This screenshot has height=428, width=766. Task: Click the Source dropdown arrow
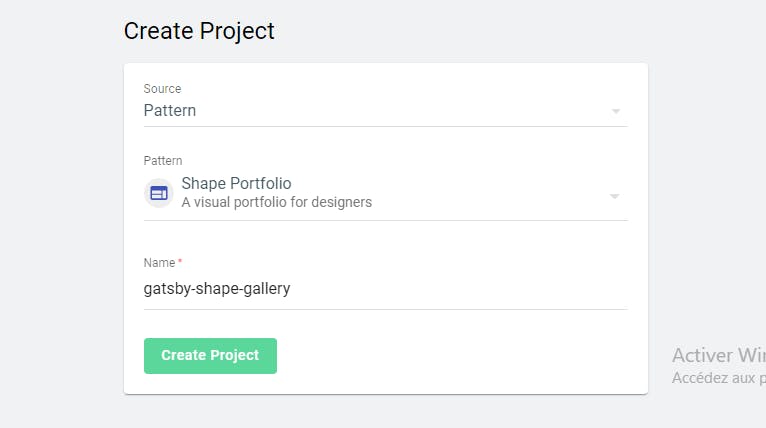[x=616, y=111]
